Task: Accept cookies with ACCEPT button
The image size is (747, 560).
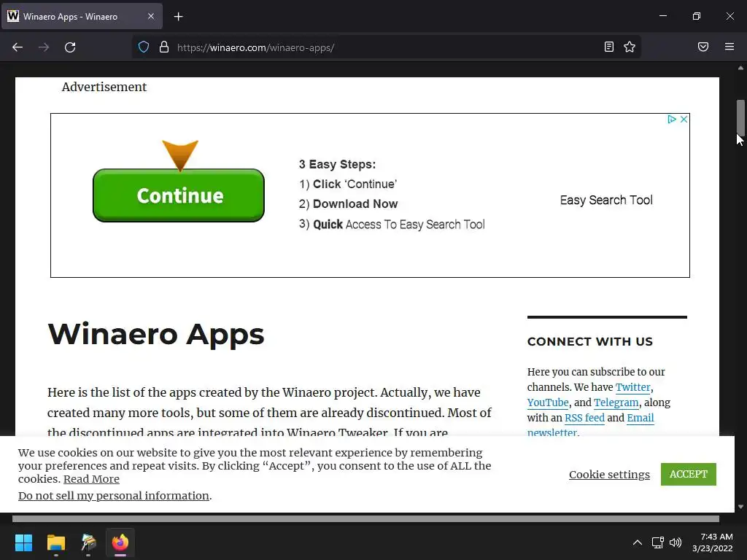Action: 689,474
